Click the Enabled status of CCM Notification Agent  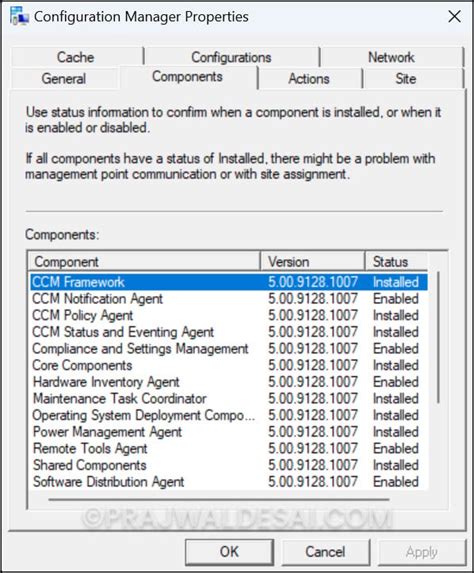[396, 299]
